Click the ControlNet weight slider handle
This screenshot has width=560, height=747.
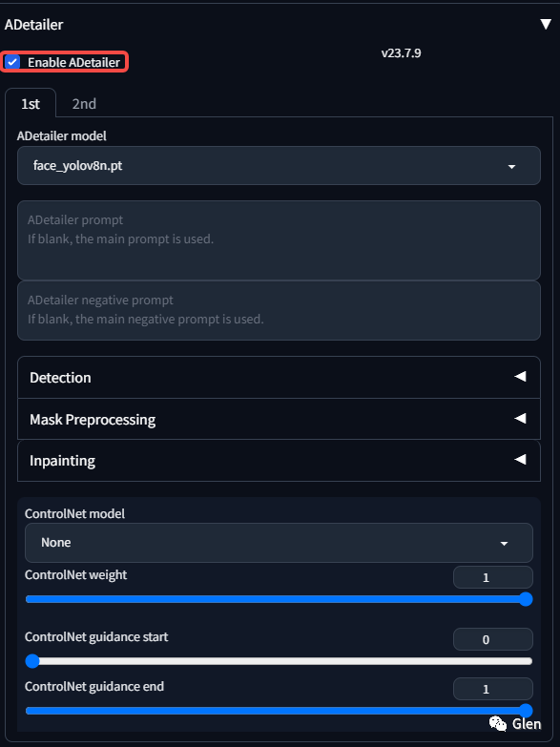tap(526, 599)
